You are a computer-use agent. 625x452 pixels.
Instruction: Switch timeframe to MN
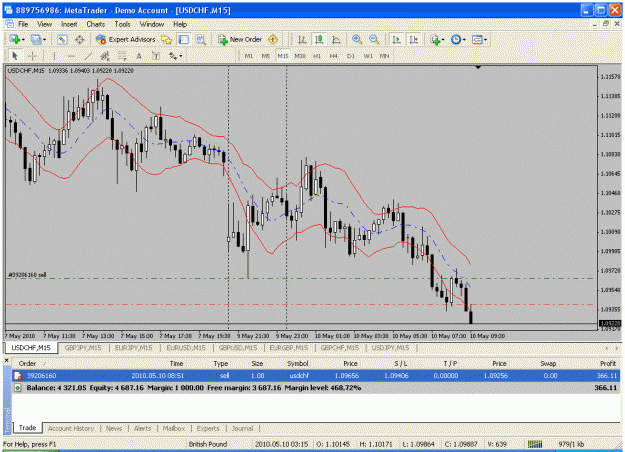click(384, 56)
